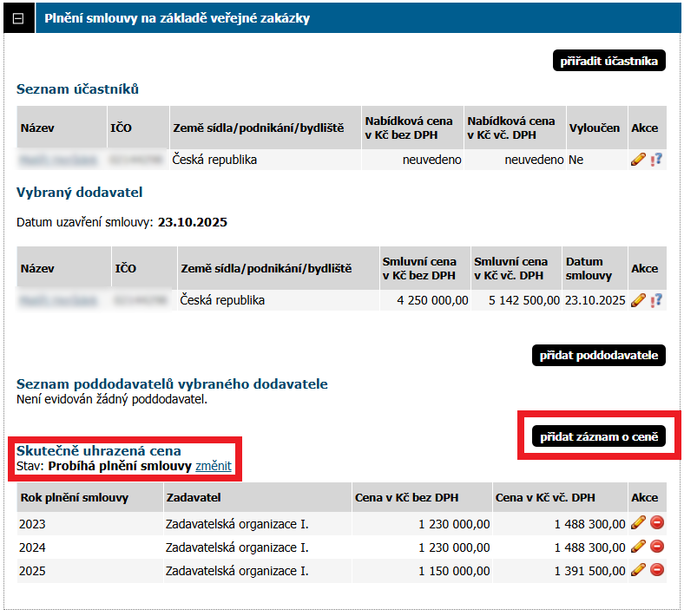Edit the 2024 paid price record
This screenshot has height=616, width=684.
click(x=638, y=547)
